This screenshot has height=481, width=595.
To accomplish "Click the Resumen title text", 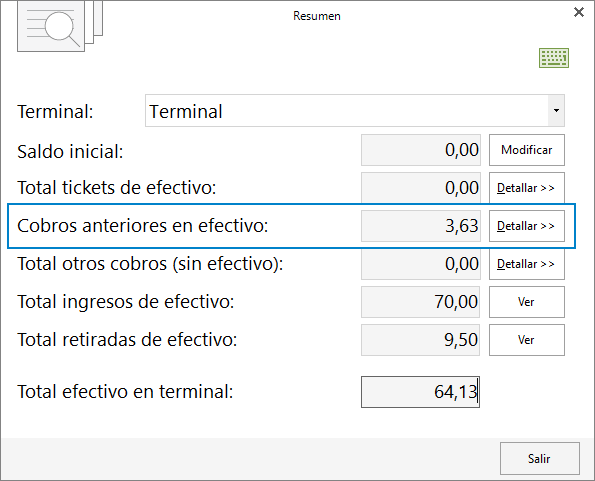I will pyautogui.click(x=317, y=16).
